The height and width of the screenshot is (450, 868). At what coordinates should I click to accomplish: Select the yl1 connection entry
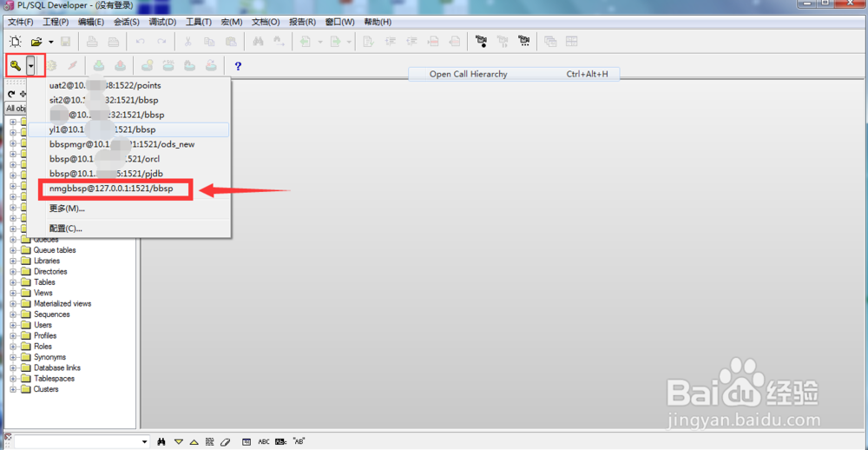click(129, 129)
